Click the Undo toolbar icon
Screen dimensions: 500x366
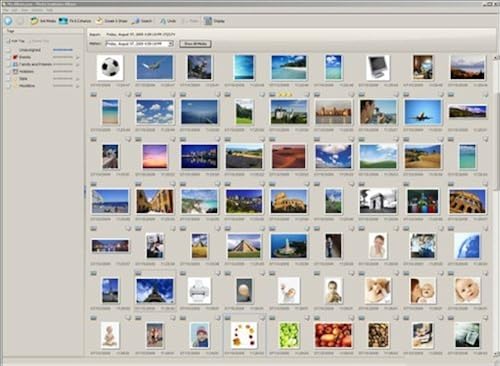(163, 21)
